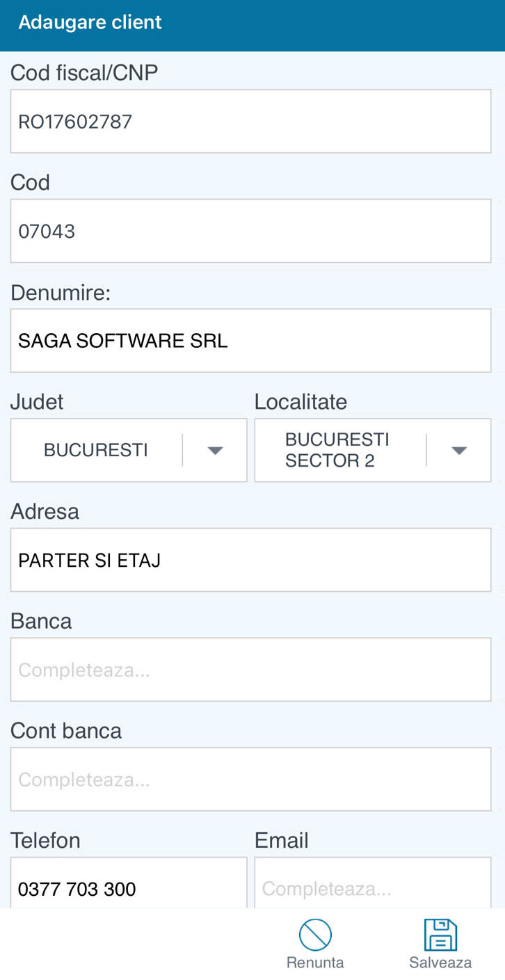Tap the Adaugare client header title
Screen dimensions: 505x980
90,22
